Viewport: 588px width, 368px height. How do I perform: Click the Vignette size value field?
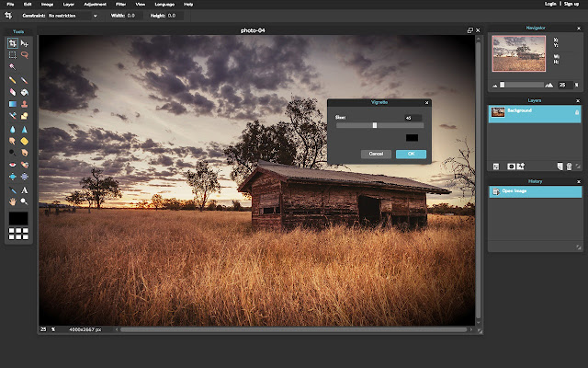[x=413, y=118]
